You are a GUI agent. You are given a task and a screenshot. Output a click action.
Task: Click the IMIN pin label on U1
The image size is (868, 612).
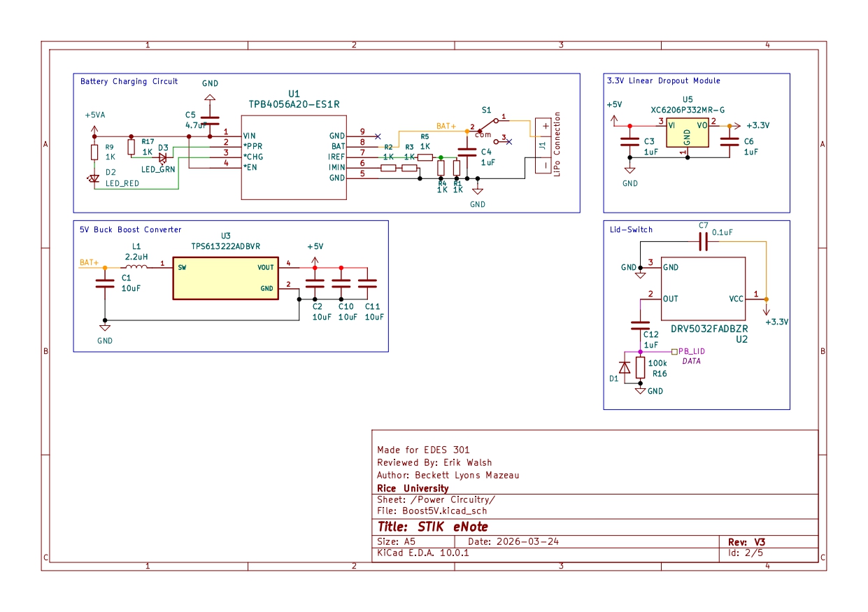336,168
